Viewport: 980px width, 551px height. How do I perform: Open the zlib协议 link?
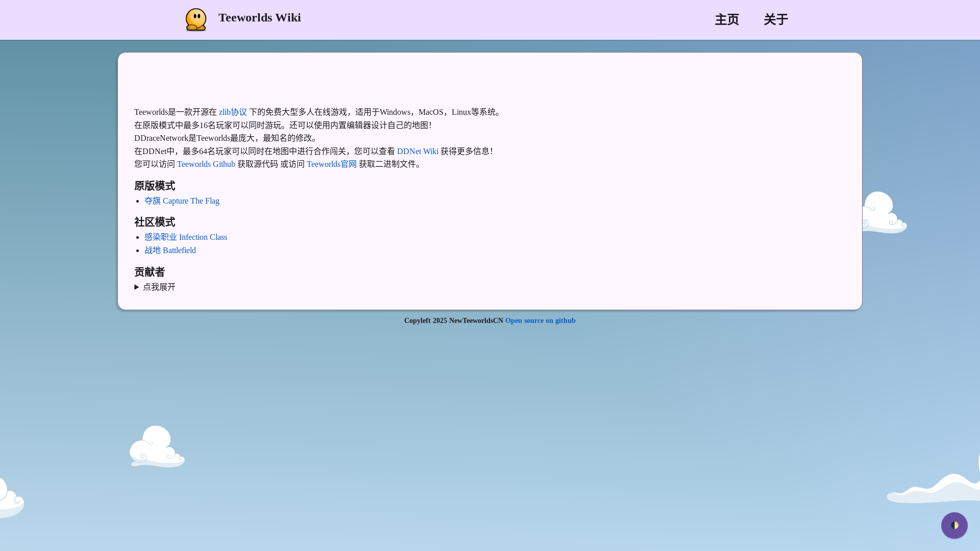click(x=233, y=112)
